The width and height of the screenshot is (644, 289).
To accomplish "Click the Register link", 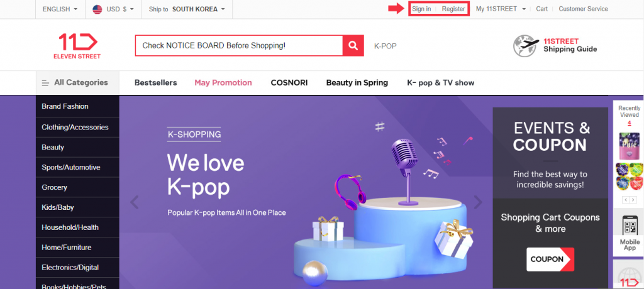I will coord(453,9).
